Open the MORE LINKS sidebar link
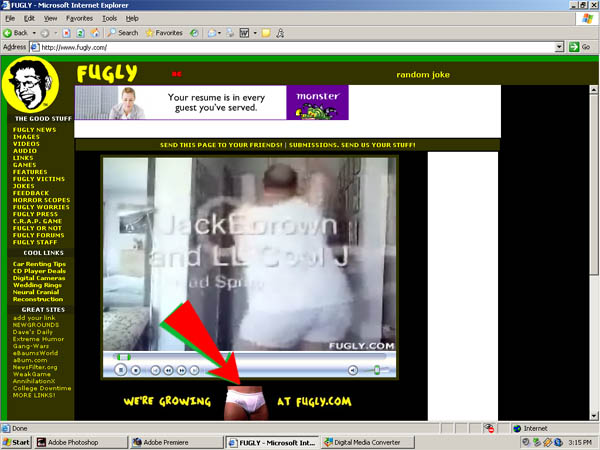Screen dimensions: 600x450 [x=34, y=395]
